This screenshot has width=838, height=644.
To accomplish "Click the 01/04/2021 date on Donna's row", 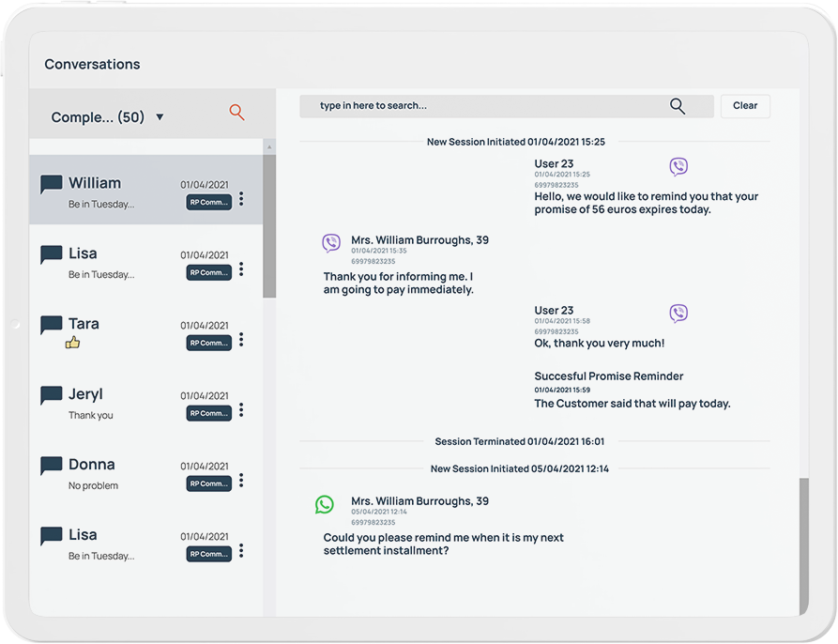I will click(205, 466).
